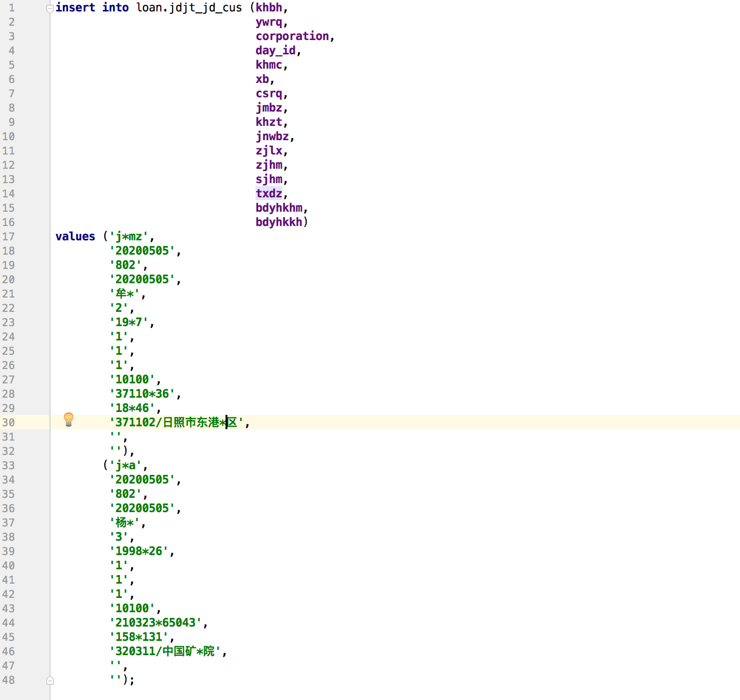Click the semicolon ending the statement
Image resolution: width=740 pixels, height=700 pixels.
[132, 680]
